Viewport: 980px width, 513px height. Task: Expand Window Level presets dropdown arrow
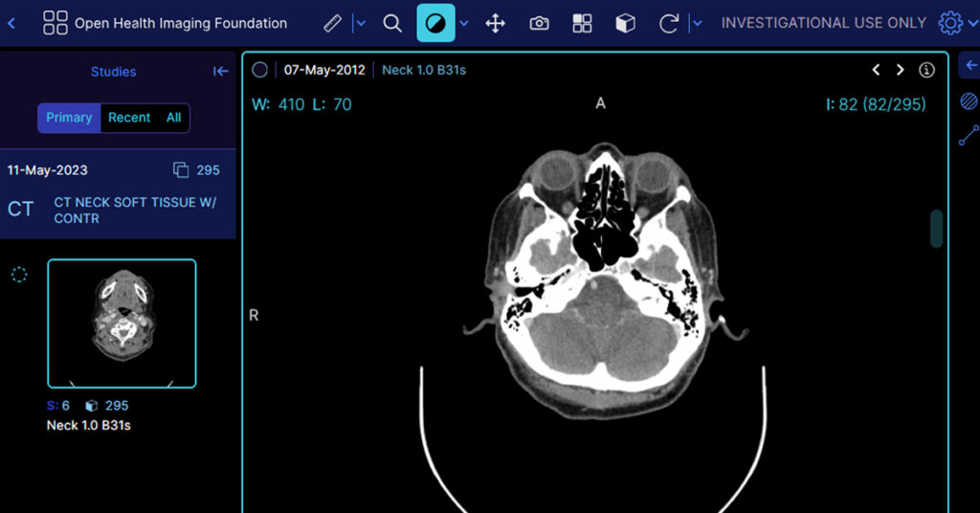click(464, 23)
